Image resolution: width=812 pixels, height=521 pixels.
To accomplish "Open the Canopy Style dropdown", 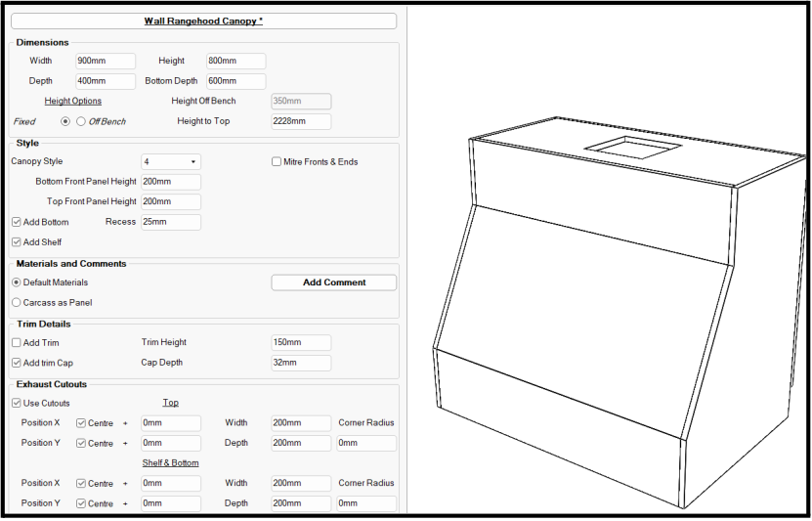I will tap(171, 162).
